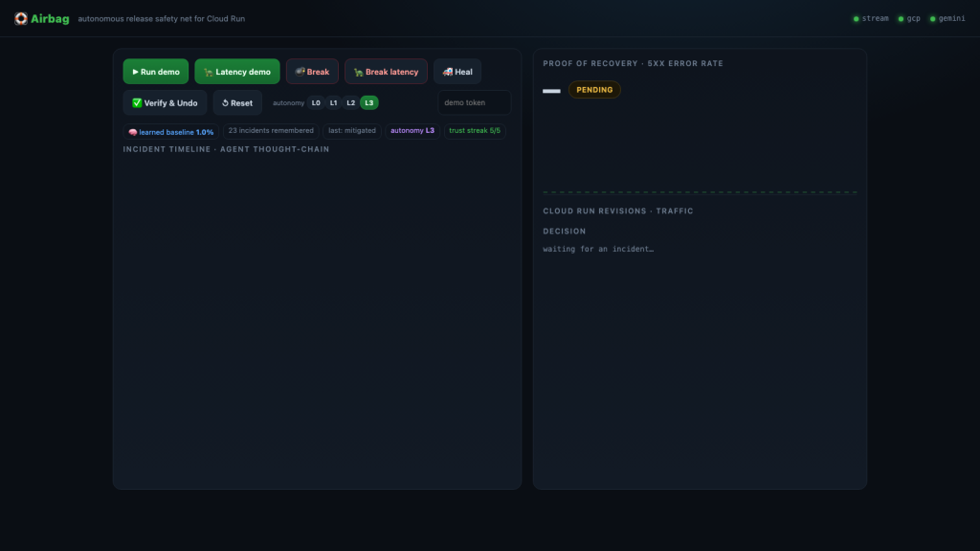Click the Reset button

coord(237,103)
